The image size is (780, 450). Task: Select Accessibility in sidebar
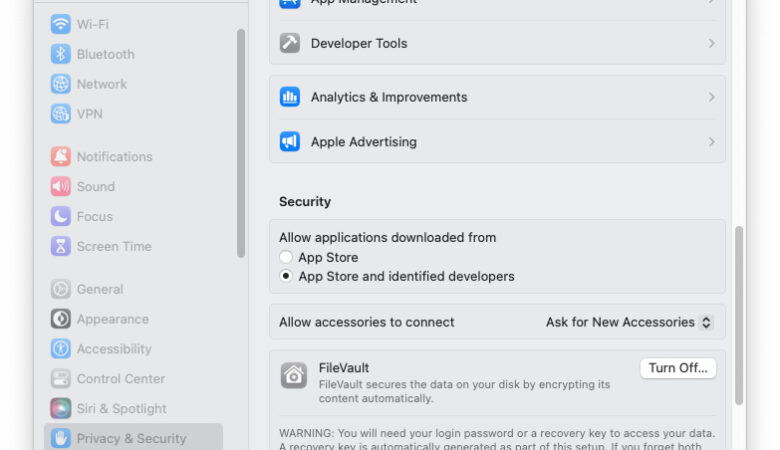133,349
